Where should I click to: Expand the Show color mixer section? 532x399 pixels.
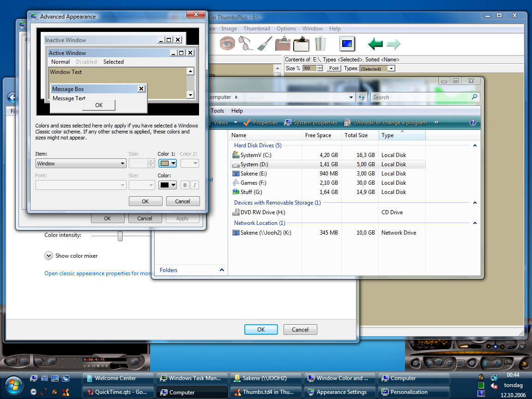coord(48,255)
